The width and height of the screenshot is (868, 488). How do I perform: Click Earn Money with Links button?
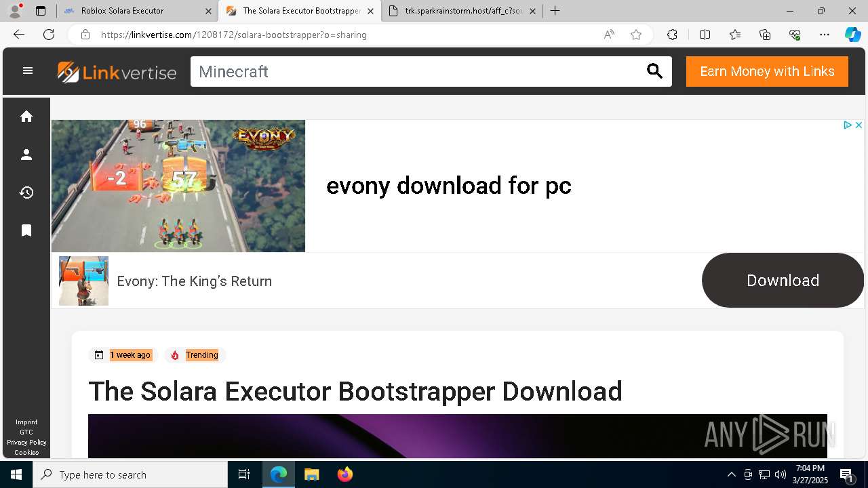tap(767, 72)
